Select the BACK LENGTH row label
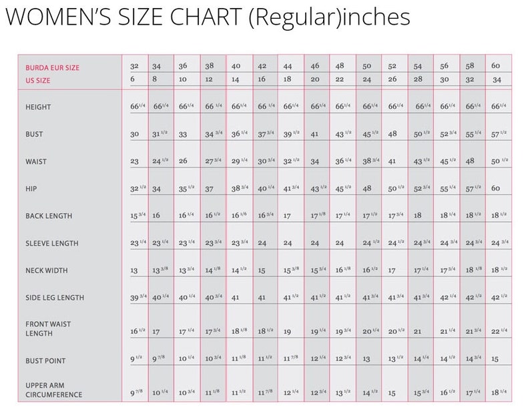 (x=49, y=216)
